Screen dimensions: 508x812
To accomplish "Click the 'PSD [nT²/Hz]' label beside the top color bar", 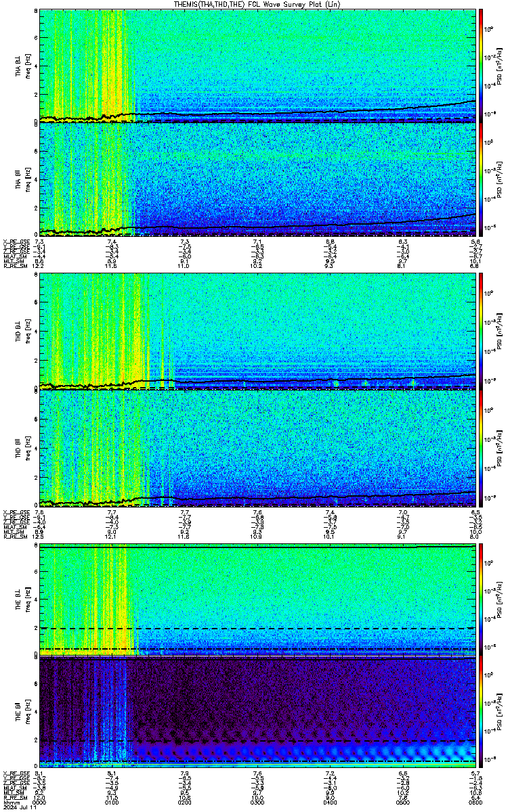I will coord(499,66).
